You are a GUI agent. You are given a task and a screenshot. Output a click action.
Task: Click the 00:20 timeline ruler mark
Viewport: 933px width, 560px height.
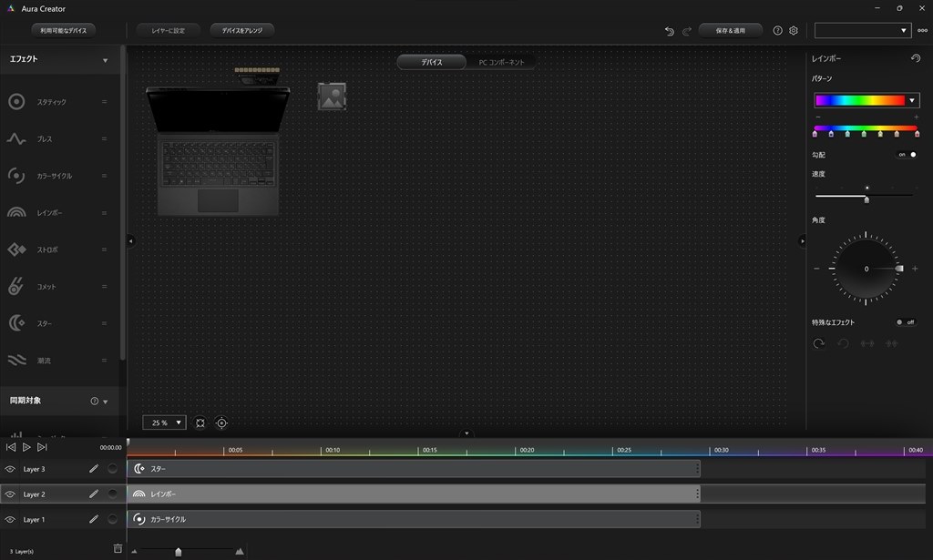(527, 450)
